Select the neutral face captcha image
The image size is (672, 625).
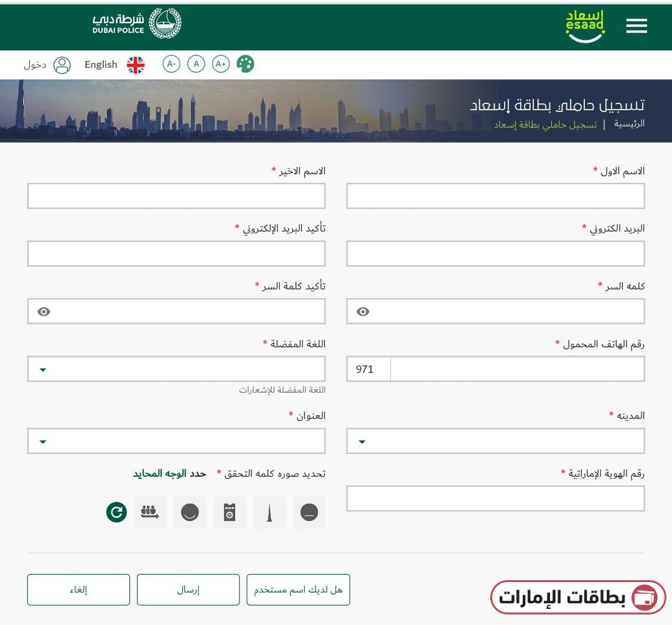pyautogui.click(x=309, y=512)
